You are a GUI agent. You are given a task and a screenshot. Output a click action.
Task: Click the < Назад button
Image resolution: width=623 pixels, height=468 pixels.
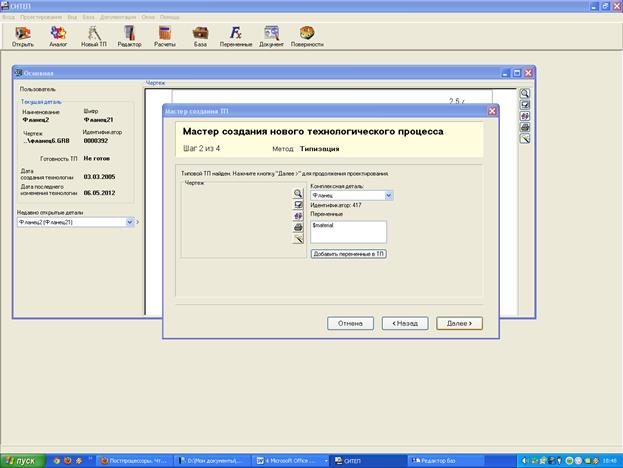point(405,323)
